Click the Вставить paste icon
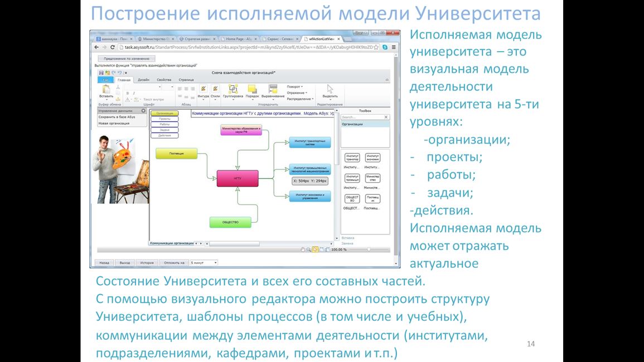The image size is (644, 362). click(106, 89)
